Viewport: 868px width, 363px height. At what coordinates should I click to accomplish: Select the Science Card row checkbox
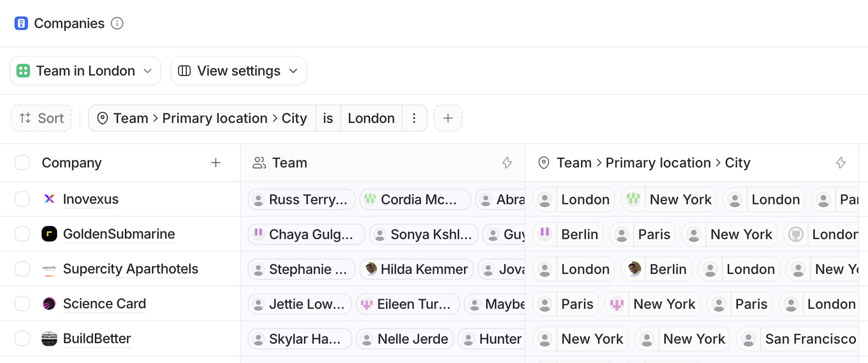point(22,304)
